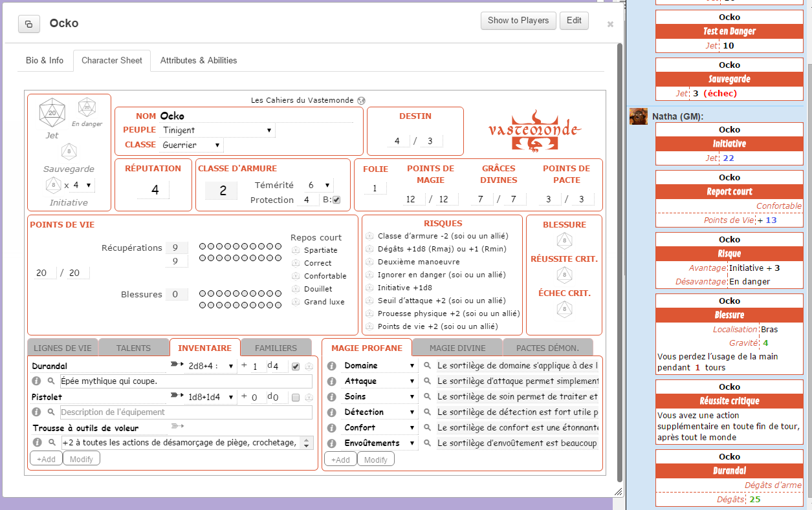Image resolution: width=812 pixels, height=510 pixels.
Task: Click the info icon beside Envoûtements
Action: (x=332, y=443)
